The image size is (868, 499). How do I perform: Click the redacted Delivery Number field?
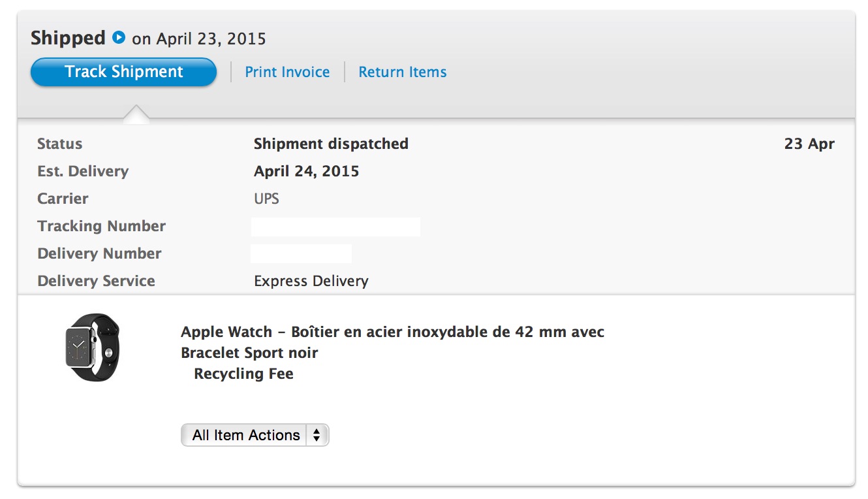pyautogui.click(x=301, y=253)
